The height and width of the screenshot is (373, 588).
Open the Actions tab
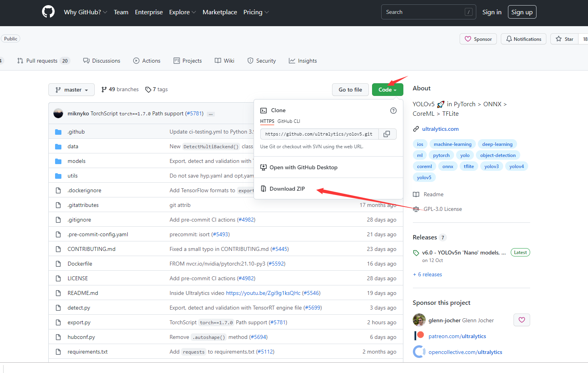click(147, 61)
